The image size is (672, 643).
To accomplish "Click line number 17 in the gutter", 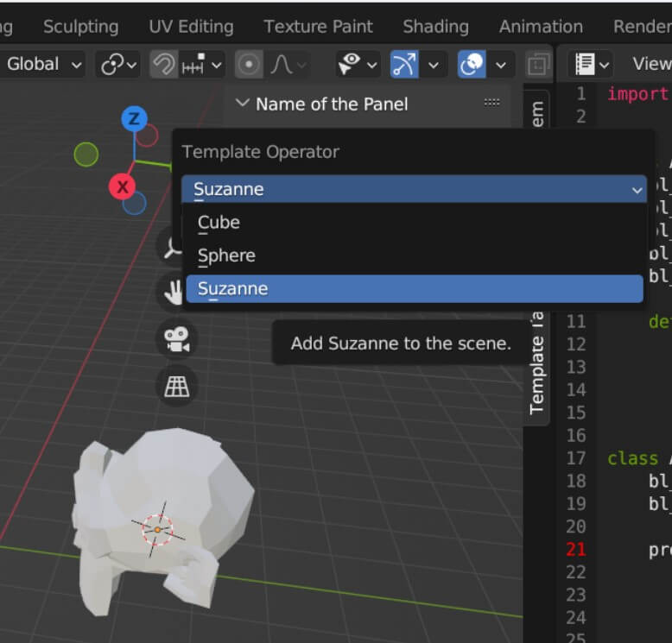I will 575,458.
